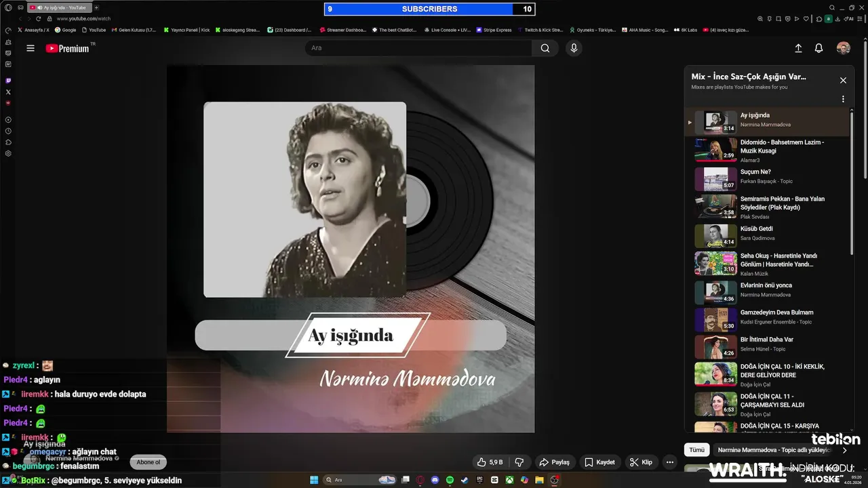Select Bir İhtimal Daha Var item
Image resolution: width=868 pixels, height=488 pixels.
(x=768, y=347)
